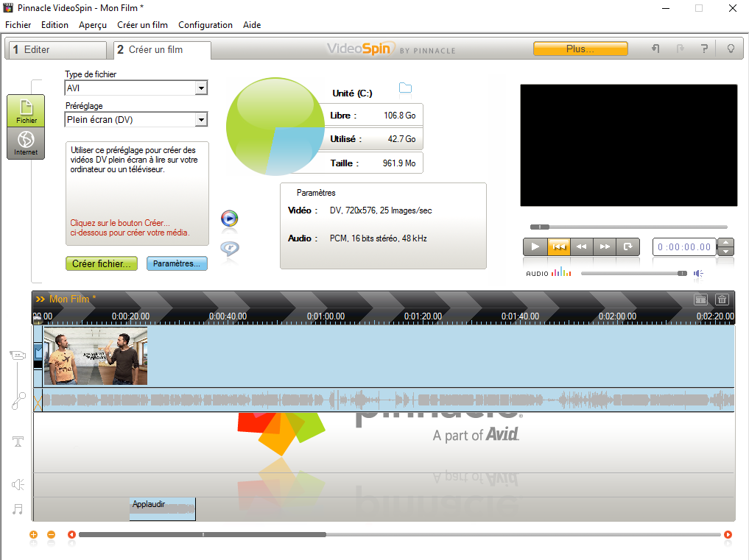Screen dimensions: 749x560
Task: Zoom out timeline with the minus icon
Action: 51,535
